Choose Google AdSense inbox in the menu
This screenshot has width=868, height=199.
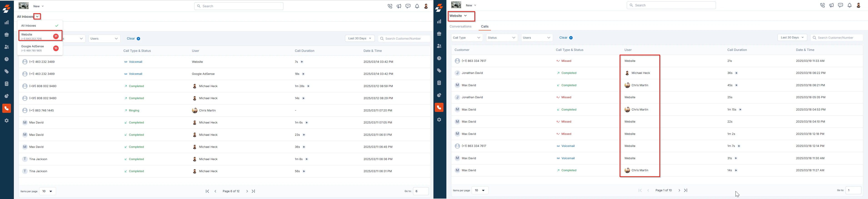40,48
